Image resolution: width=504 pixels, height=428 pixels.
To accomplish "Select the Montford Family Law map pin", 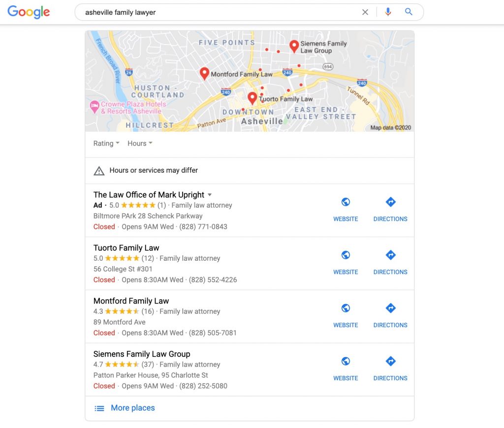I will pyautogui.click(x=204, y=74).
